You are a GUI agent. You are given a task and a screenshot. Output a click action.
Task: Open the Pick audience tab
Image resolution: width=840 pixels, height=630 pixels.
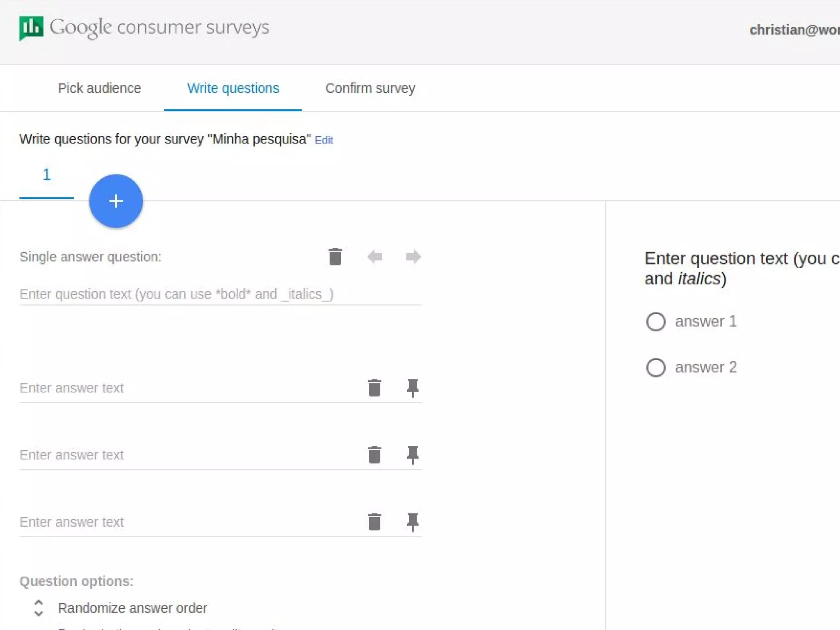(x=99, y=89)
